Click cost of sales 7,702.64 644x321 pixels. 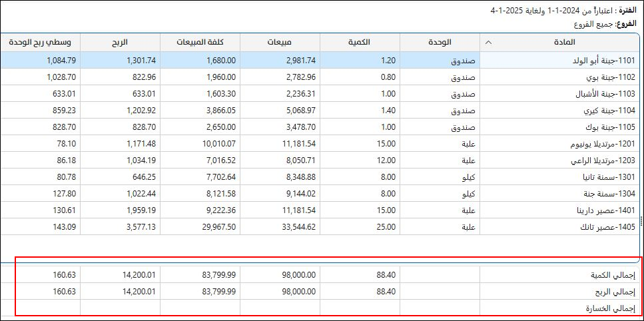point(222,177)
